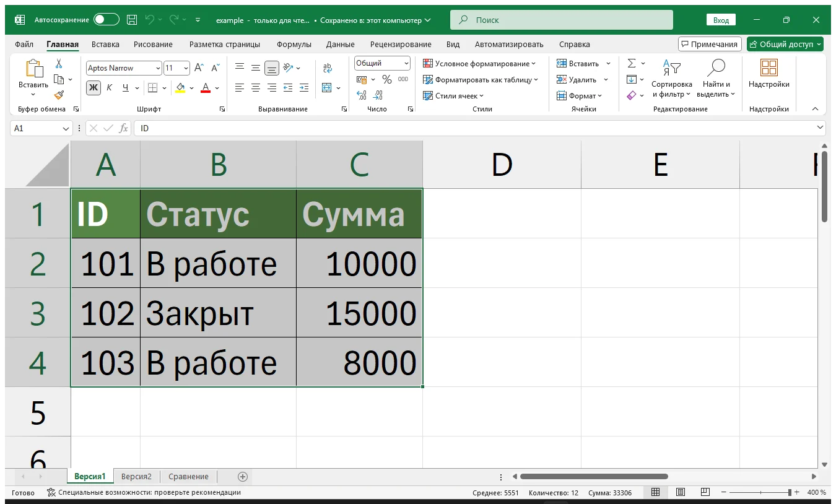The width and height of the screenshot is (836, 504).
Task: Align text right
Action: point(272,88)
